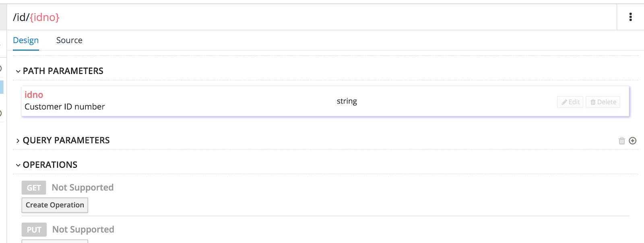Expand the Query Parameters section chevron
The width and height of the screenshot is (644, 243).
pos(18,141)
